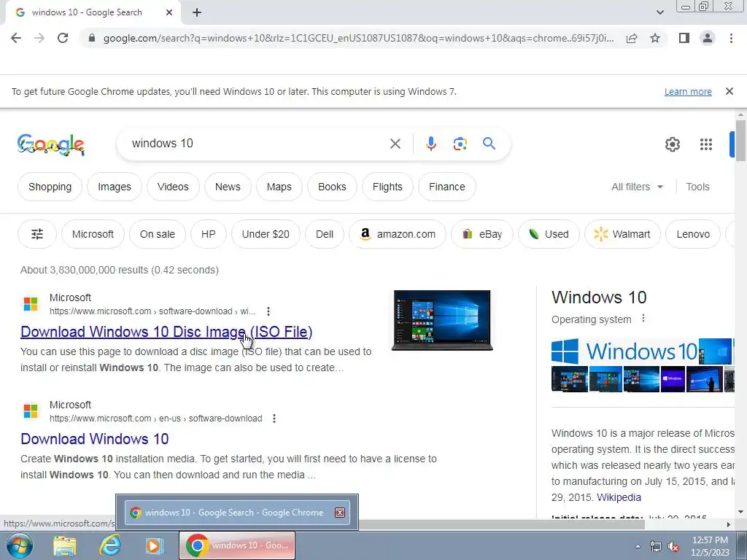Open Chrome's three-dot menu

click(731, 38)
